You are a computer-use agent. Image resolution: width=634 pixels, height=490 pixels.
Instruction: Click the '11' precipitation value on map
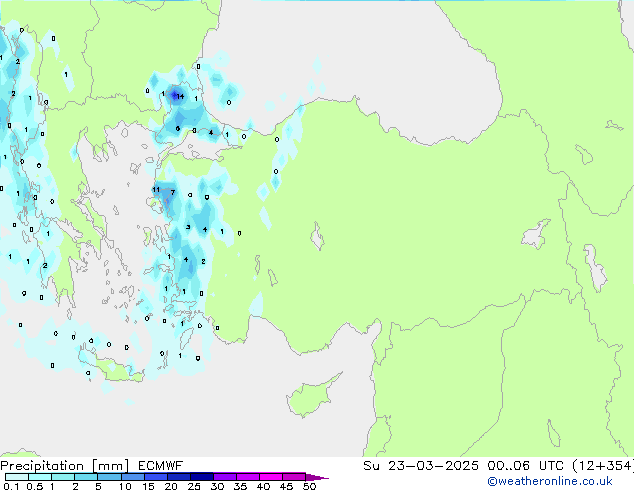[156, 190]
